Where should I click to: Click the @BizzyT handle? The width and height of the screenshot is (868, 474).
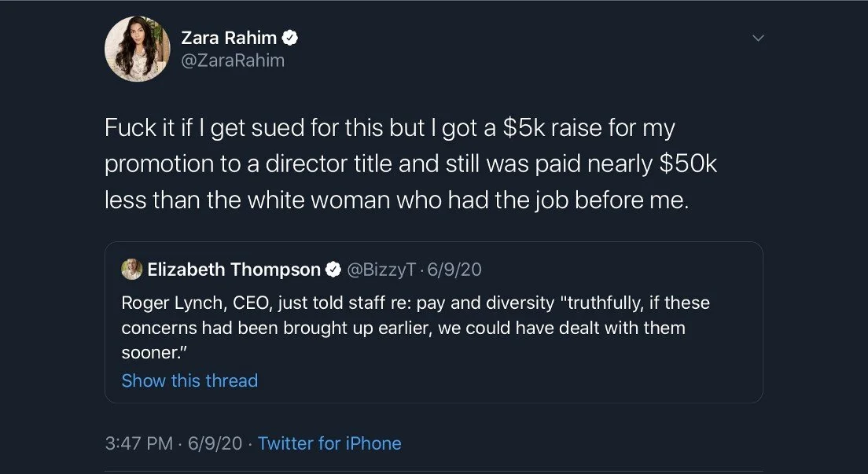[x=381, y=270]
